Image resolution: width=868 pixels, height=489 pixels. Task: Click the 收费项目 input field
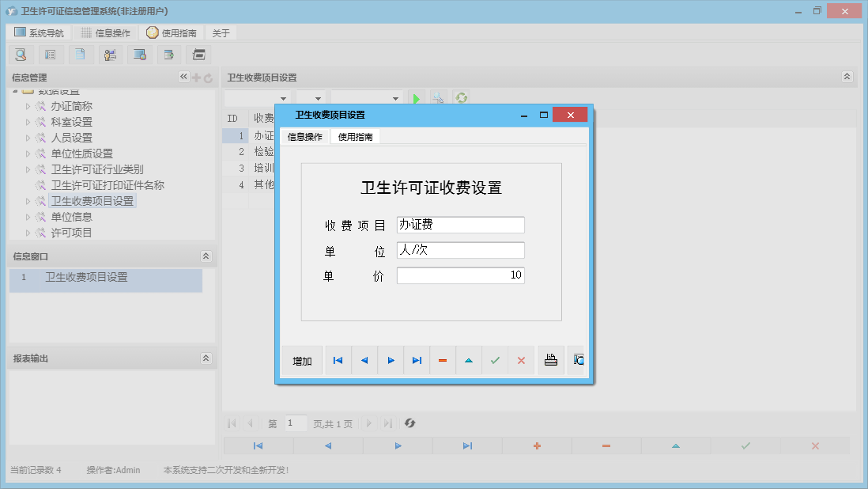pos(460,225)
